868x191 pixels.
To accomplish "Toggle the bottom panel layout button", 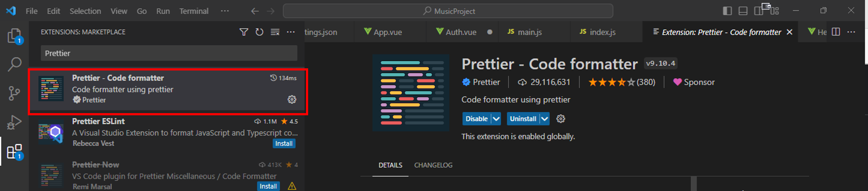I will click(x=743, y=11).
